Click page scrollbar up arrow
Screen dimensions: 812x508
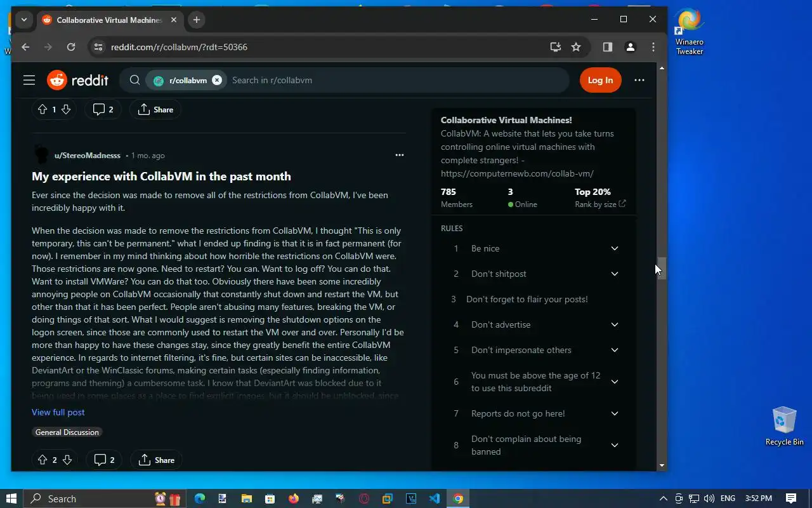tap(662, 67)
